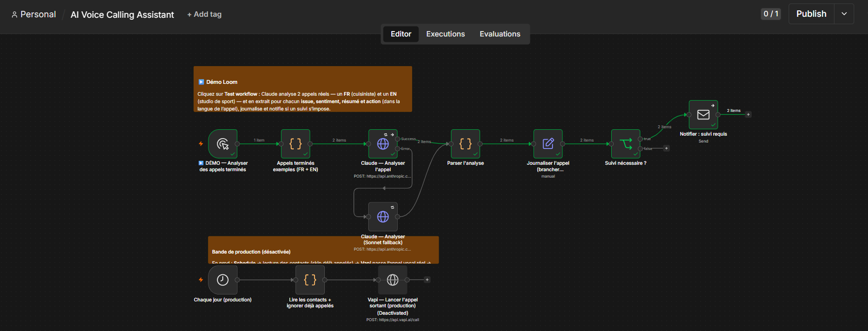The width and height of the screenshot is (868, 331).
Task: Select the 'Chaque jour (production)' schedule node
Action: tap(223, 280)
